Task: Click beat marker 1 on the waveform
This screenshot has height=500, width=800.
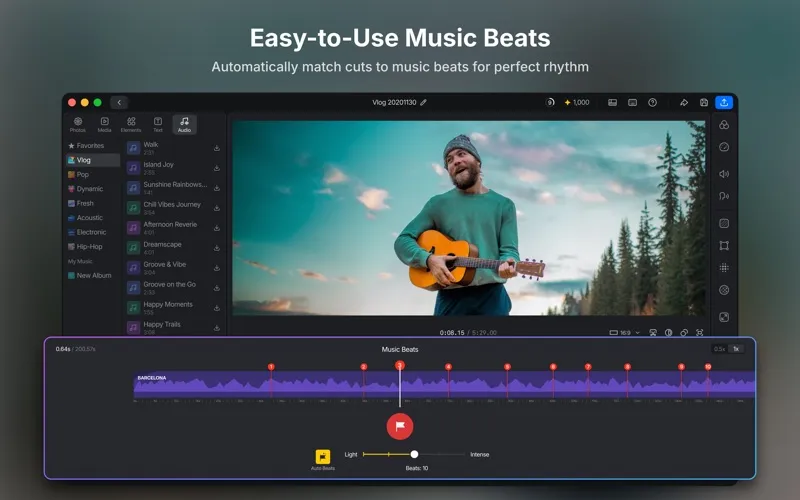Action: point(271,367)
